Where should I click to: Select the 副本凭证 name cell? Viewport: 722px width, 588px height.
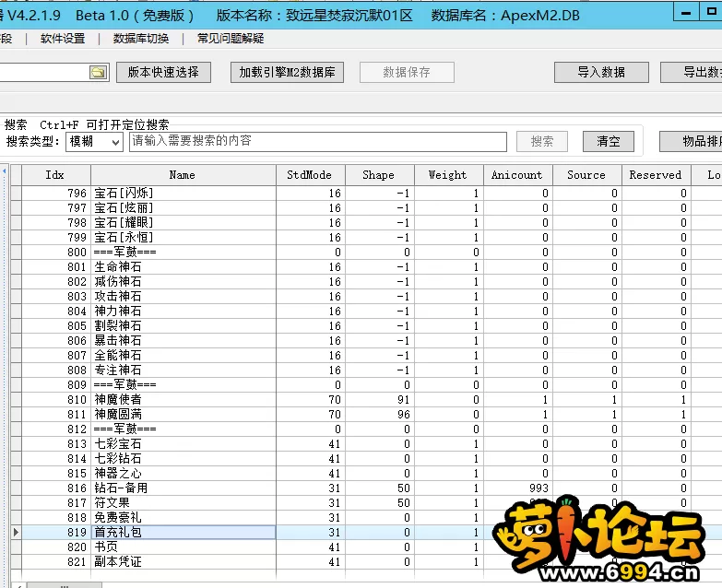tap(183, 562)
